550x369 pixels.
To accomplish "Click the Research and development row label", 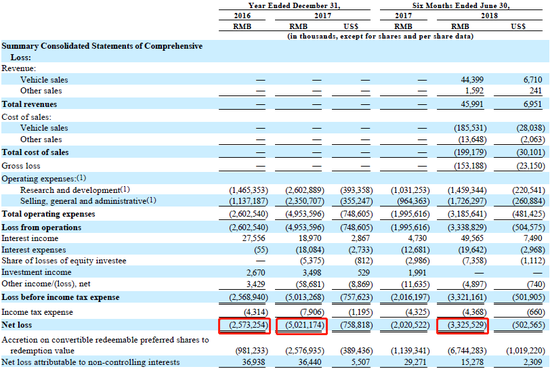I will [x=75, y=190].
